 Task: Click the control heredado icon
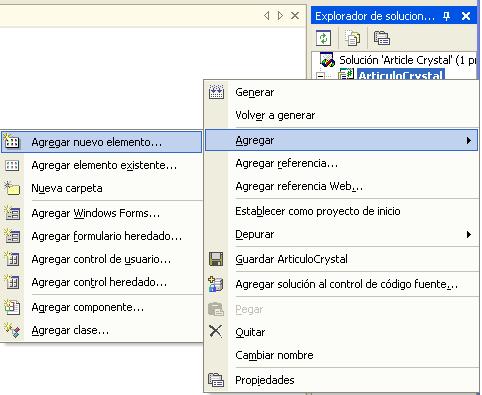point(12,282)
